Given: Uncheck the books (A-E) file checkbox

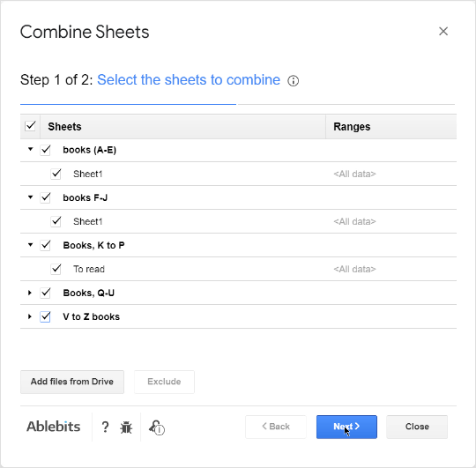Looking at the screenshot, I should click(46, 150).
